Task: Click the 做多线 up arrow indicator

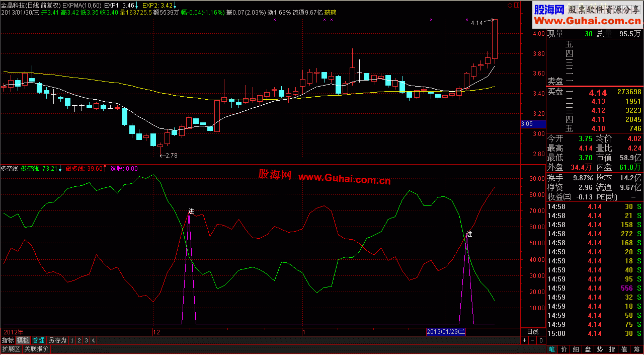Action: pos(106,169)
